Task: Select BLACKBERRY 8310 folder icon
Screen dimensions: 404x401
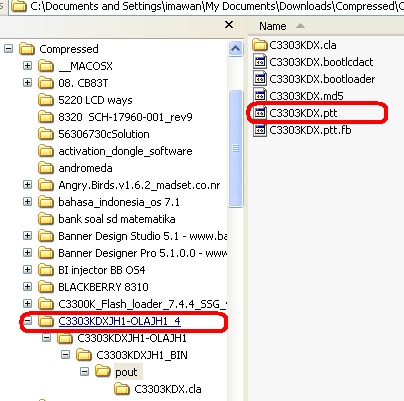Action: pos(46,287)
